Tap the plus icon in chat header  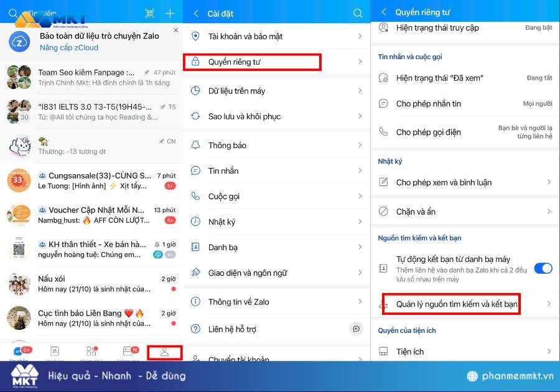170,14
